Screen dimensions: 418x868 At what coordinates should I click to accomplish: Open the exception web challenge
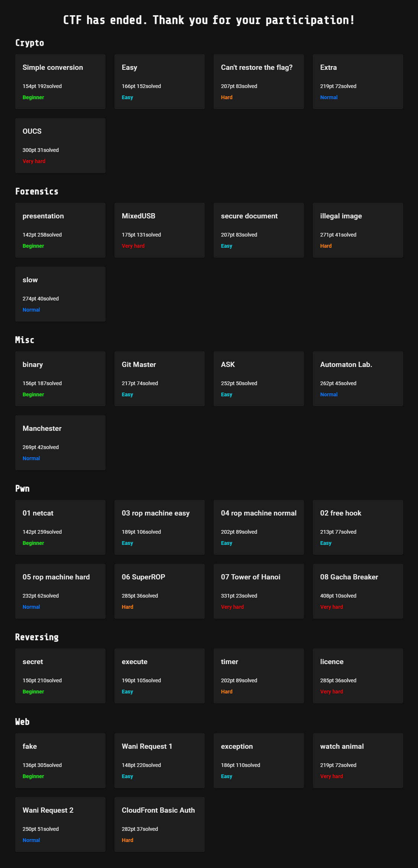point(259,761)
